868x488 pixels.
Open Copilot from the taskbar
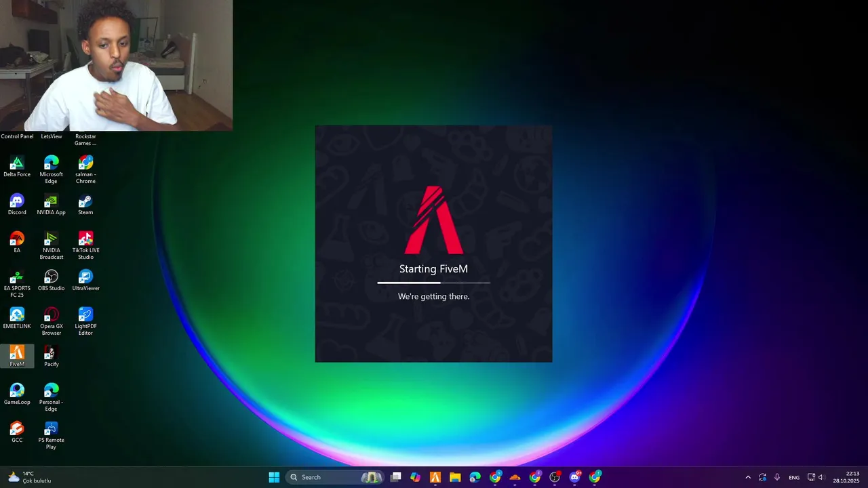pyautogui.click(x=416, y=477)
